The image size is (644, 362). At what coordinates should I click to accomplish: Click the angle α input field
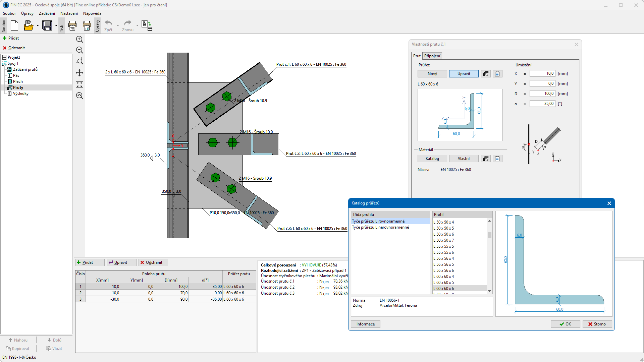click(542, 104)
